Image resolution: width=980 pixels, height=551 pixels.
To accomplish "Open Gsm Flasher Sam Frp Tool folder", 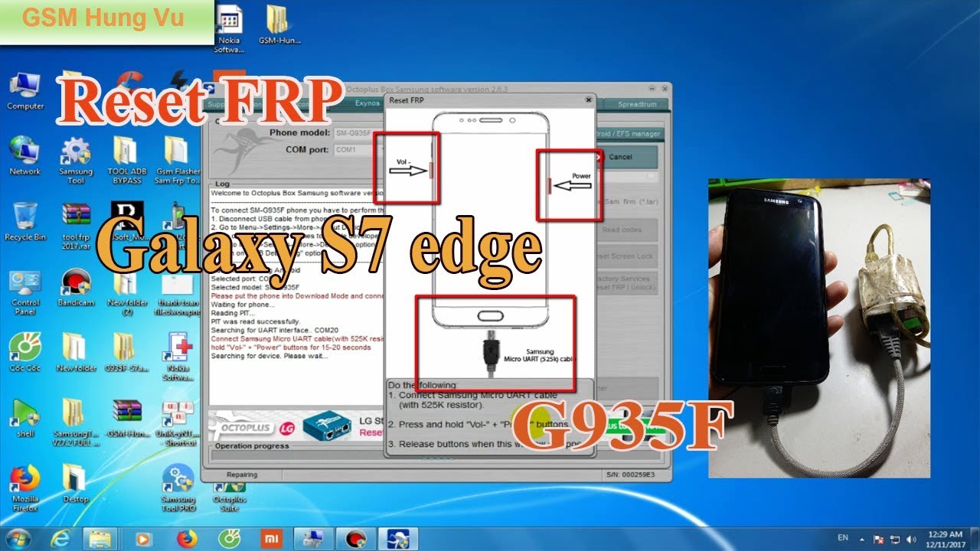I will [x=177, y=161].
